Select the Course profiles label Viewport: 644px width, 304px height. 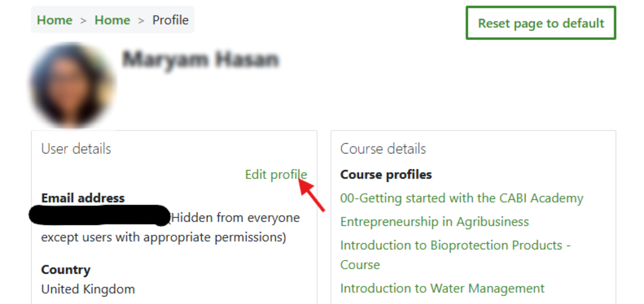pyautogui.click(x=386, y=175)
